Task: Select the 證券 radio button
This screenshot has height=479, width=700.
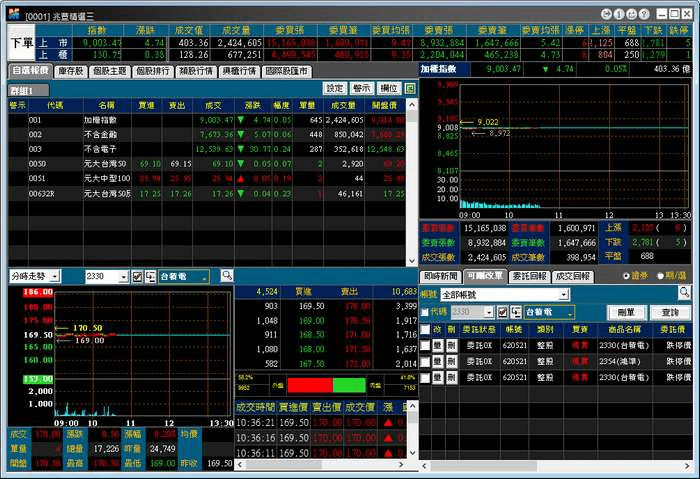Action: click(628, 276)
